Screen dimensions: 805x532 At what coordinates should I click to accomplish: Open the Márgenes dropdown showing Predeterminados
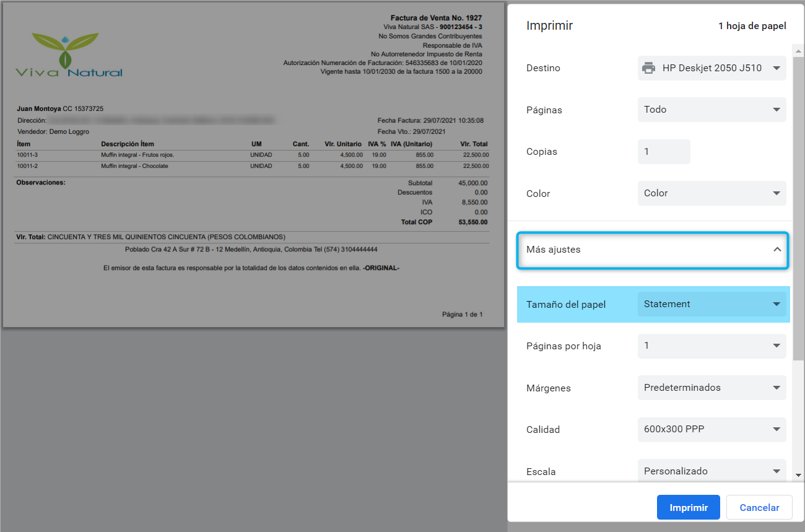tap(711, 388)
